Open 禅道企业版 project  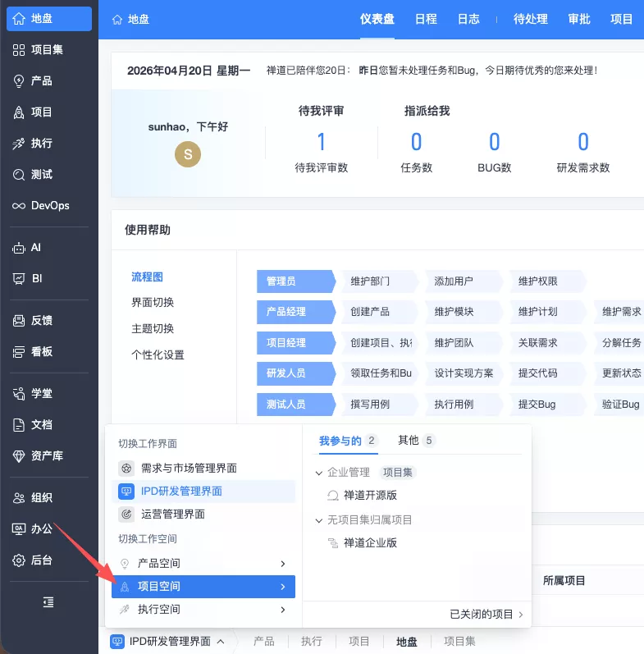pyautogui.click(x=370, y=543)
